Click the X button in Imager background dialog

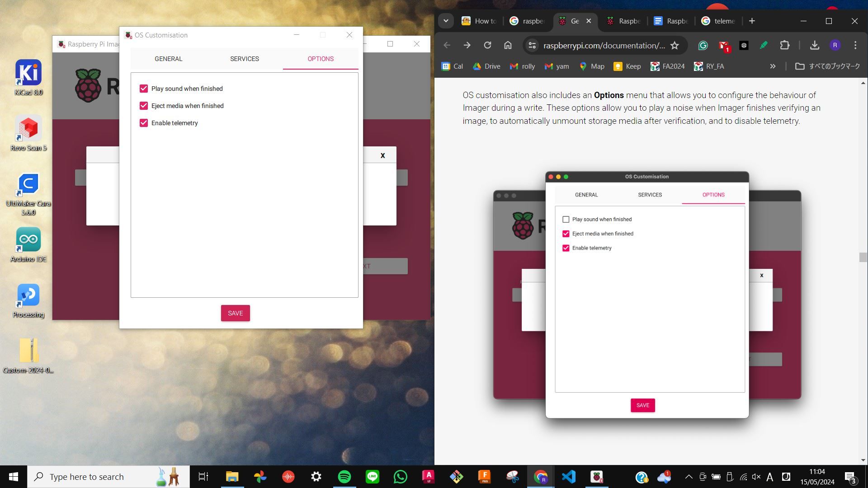point(383,155)
